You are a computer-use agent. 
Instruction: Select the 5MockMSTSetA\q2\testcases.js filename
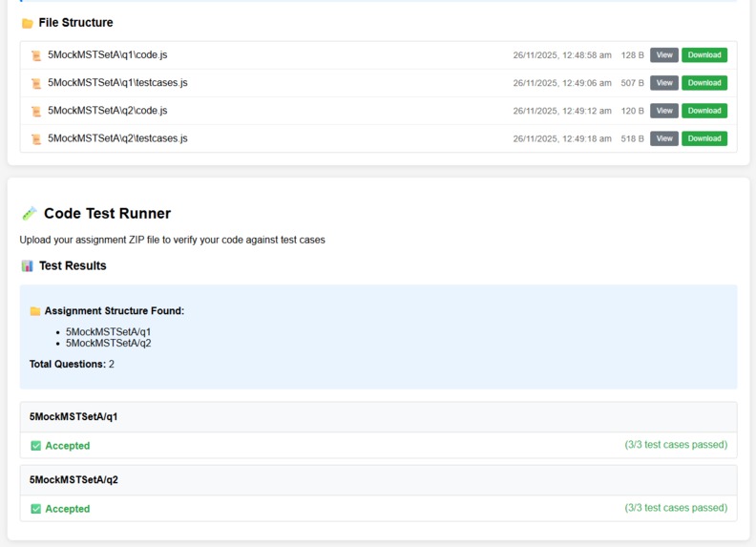(x=117, y=139)
